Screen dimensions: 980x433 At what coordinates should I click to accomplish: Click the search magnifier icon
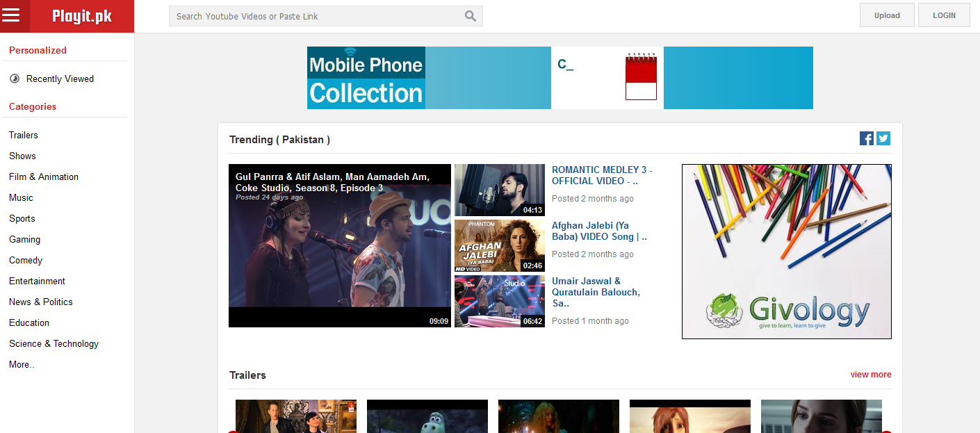point(471,16)
